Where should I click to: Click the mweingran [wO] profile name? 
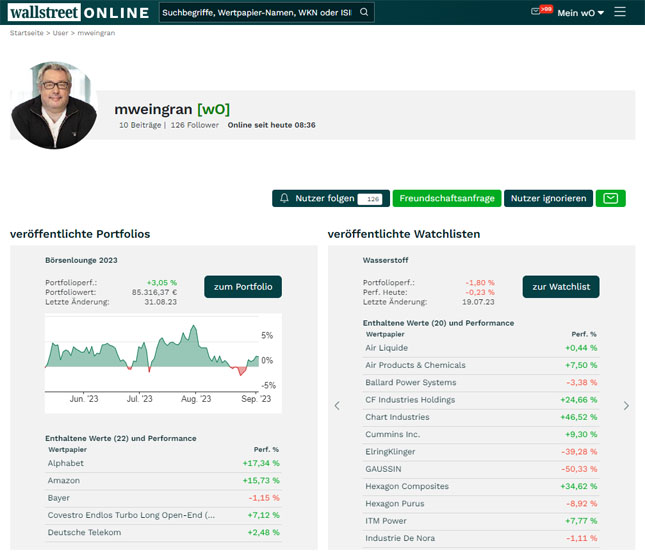(172, 109)
